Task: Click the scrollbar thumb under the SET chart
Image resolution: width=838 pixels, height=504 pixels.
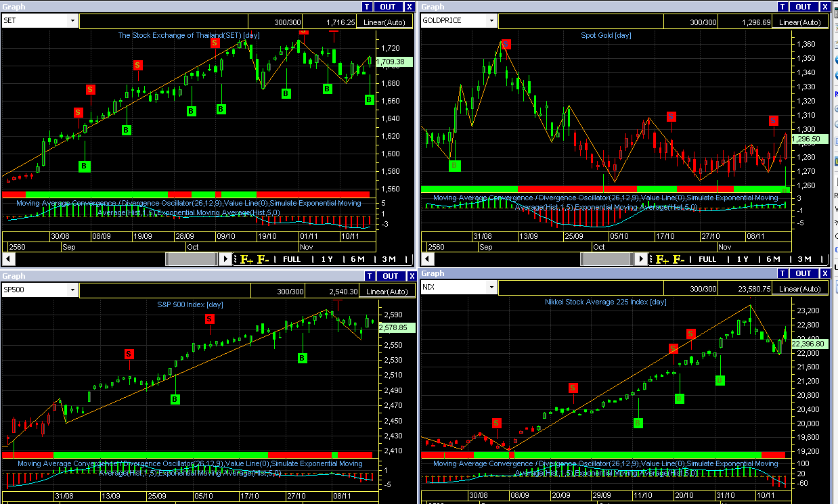Action: click(x=192, y=259)
